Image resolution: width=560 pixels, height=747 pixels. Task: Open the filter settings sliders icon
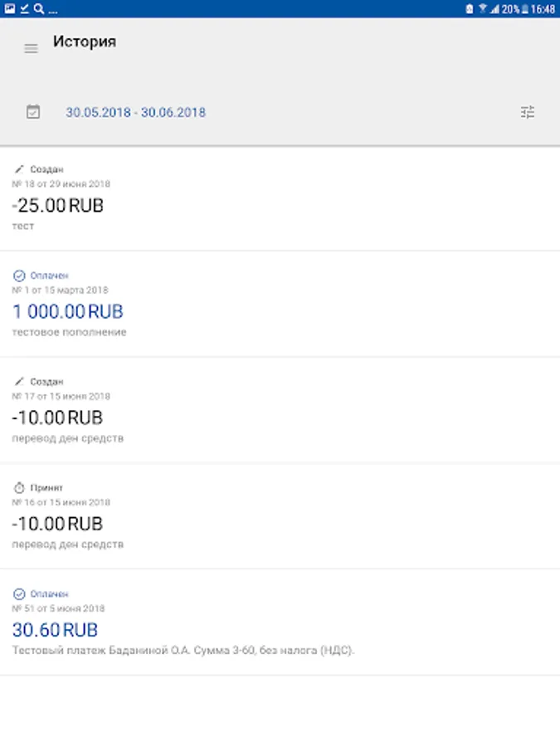tap(528, 112)
